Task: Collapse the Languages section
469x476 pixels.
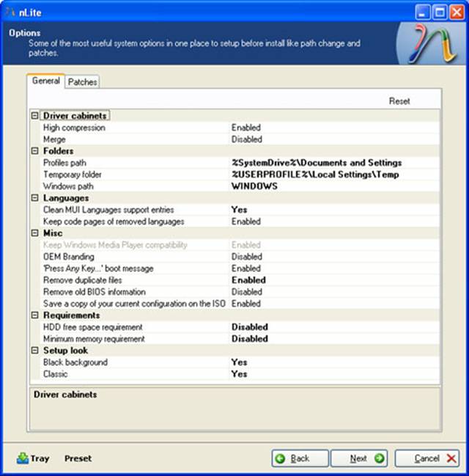Action: click(x=34, y=198)
